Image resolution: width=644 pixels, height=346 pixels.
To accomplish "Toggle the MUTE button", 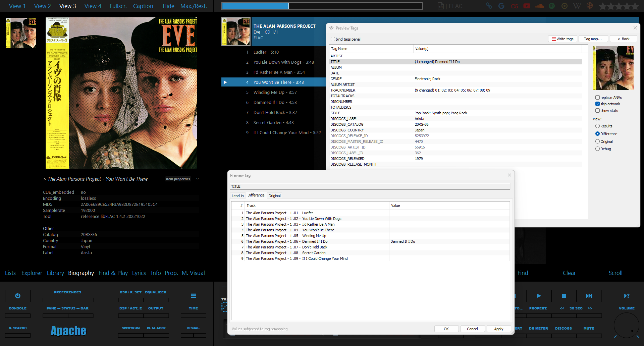I will [x=589, y=328].
